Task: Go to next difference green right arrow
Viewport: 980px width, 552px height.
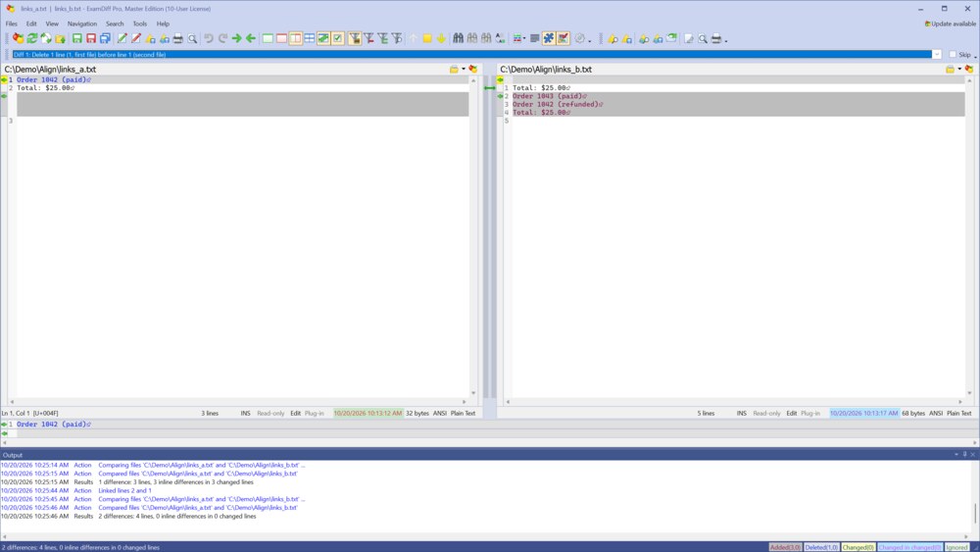Action: click(237, 39)
